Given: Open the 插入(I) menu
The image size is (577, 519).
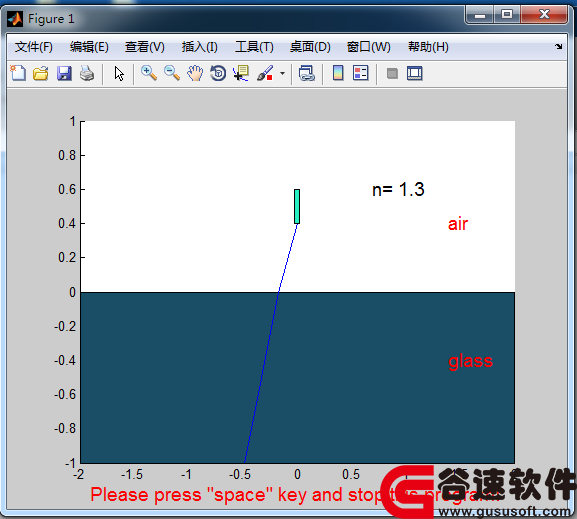Looking at the screenshot, I should pyautogui.click(x=199, y=47).
